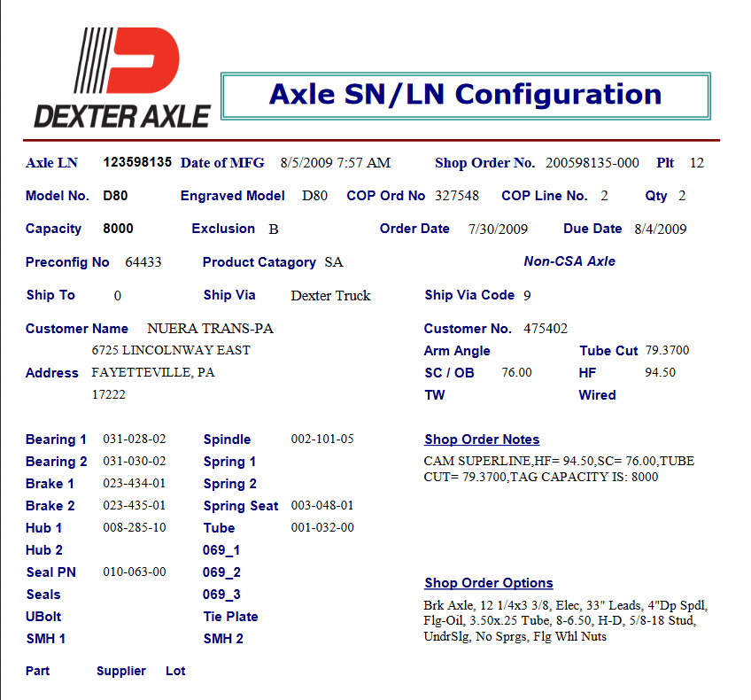Image resolution: width=751 pixels, height=700 pixels.
Task: Click the Non-CSA Axle label
Action: pyautogui.click(x=569, y=261)
